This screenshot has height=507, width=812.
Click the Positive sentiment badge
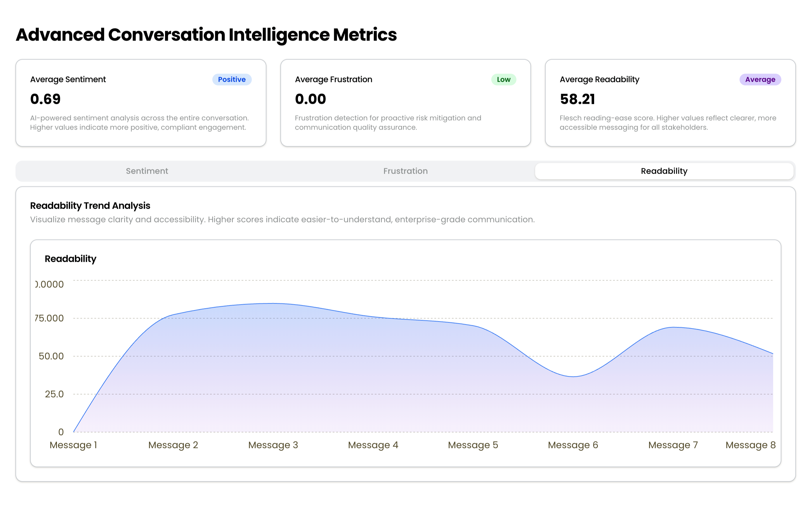[232, 79]
